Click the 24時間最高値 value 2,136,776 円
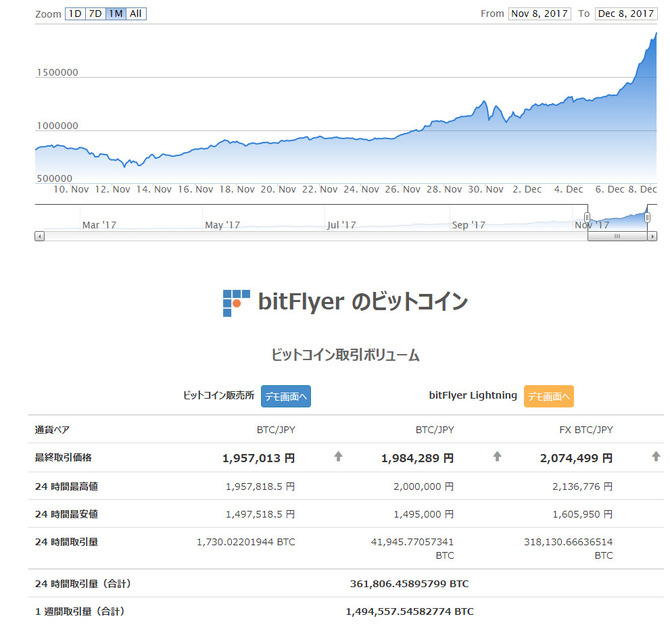 click(x=582, y=486)
